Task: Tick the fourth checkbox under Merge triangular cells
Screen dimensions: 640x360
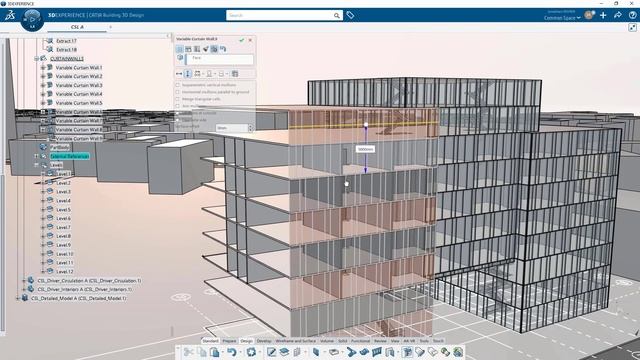Action: [x=178, y=106]
